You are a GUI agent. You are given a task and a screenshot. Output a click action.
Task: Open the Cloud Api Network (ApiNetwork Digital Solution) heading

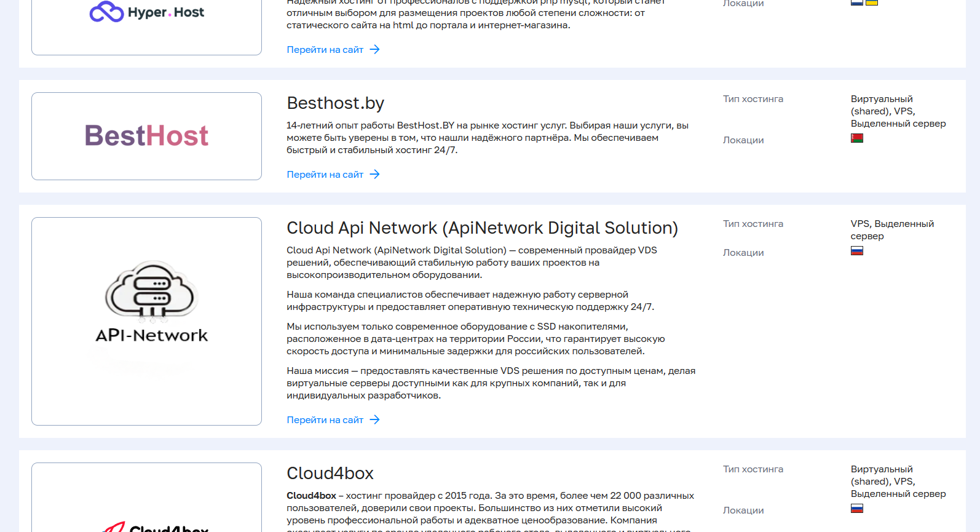tap(482, 228)
